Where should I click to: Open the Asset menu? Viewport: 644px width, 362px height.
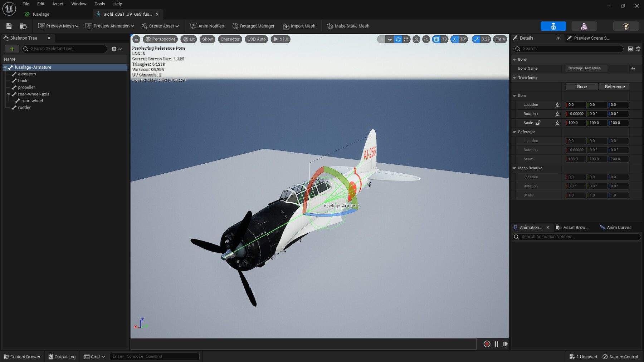[58, 4]
